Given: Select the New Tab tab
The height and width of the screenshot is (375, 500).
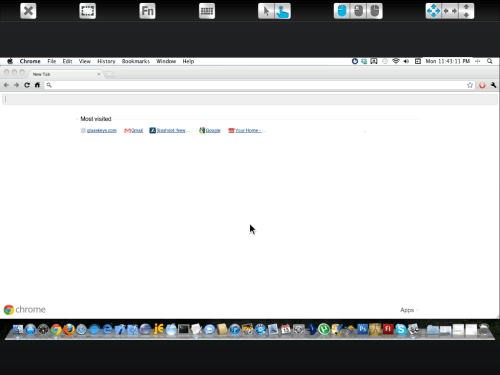Looking at the screenshot, I should click(65, 74).
